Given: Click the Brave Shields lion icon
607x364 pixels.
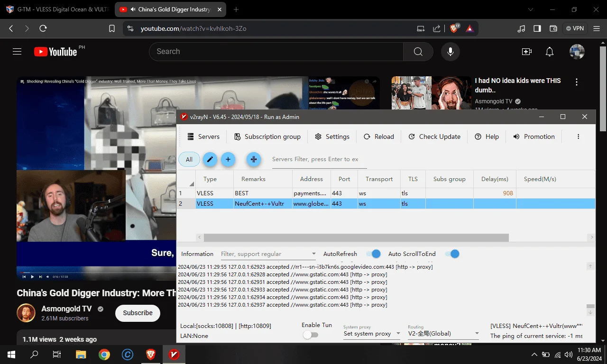Looking at the screenshot, I should click(x=454, y=28).
